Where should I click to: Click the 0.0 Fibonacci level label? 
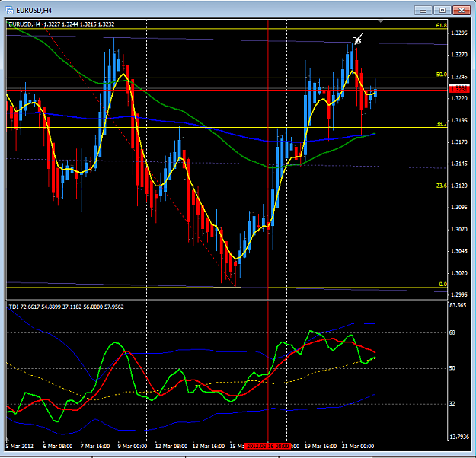443,284
